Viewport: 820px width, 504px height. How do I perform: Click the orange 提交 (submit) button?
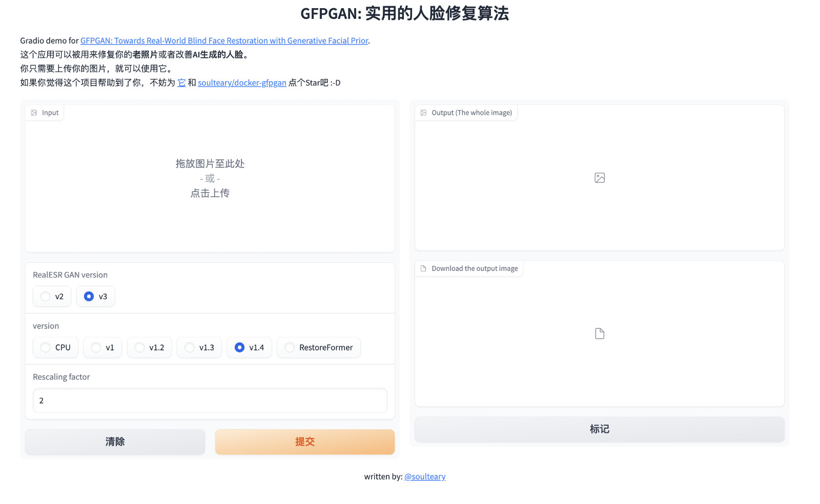pyautogui.click(x=305, y=442)
